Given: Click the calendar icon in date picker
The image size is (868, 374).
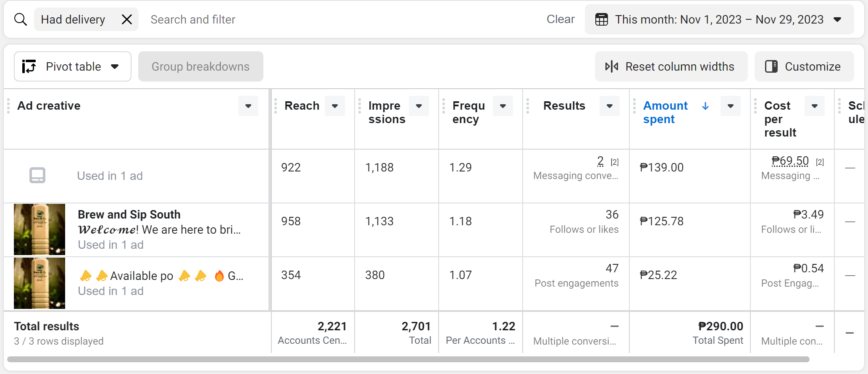Looking at the screenshot, I should tap(601, 19).
